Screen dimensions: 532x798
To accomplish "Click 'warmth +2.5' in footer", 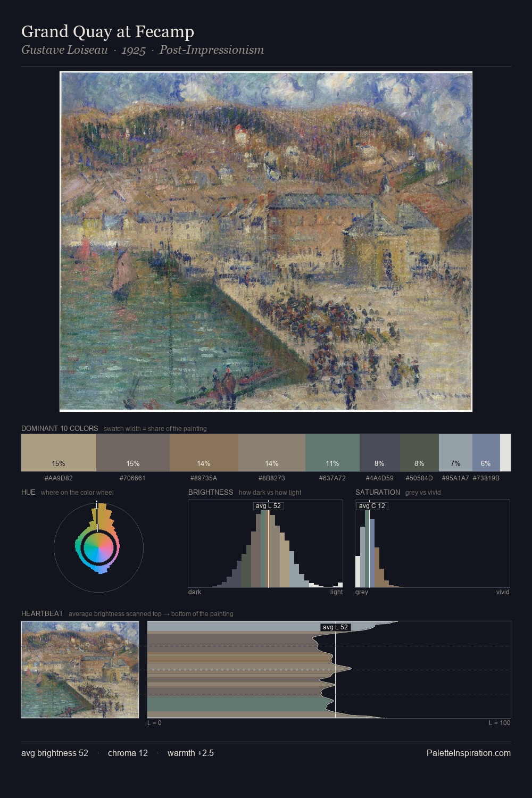I will point(190,753).
